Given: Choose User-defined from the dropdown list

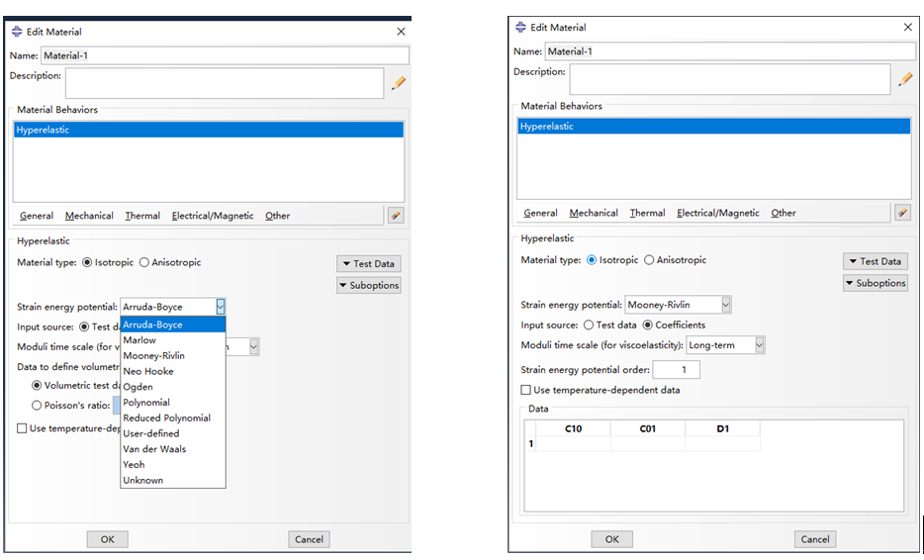Looking at the screenshot, I should [x=173, y=433].
